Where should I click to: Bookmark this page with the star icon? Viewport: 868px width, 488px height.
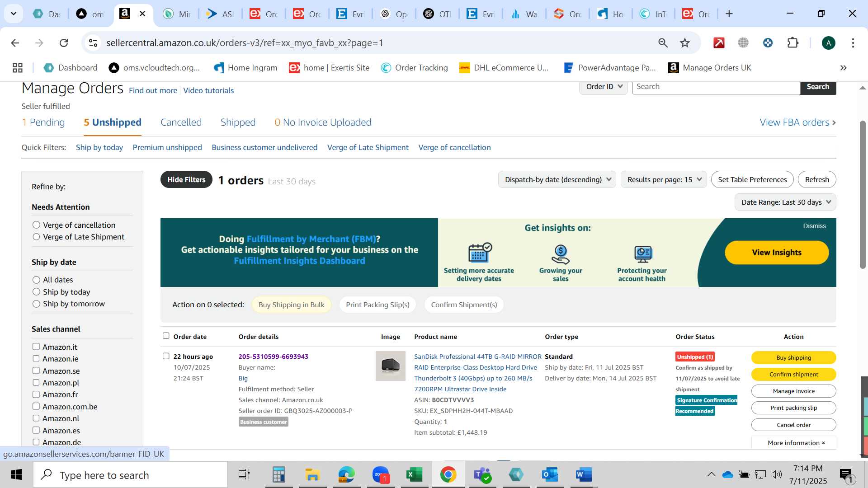tap(685, 43)
